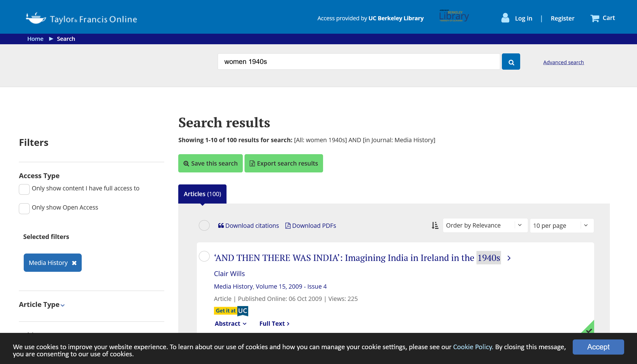
Task: Click the shopping cart icon
Action: pos(595,18)
